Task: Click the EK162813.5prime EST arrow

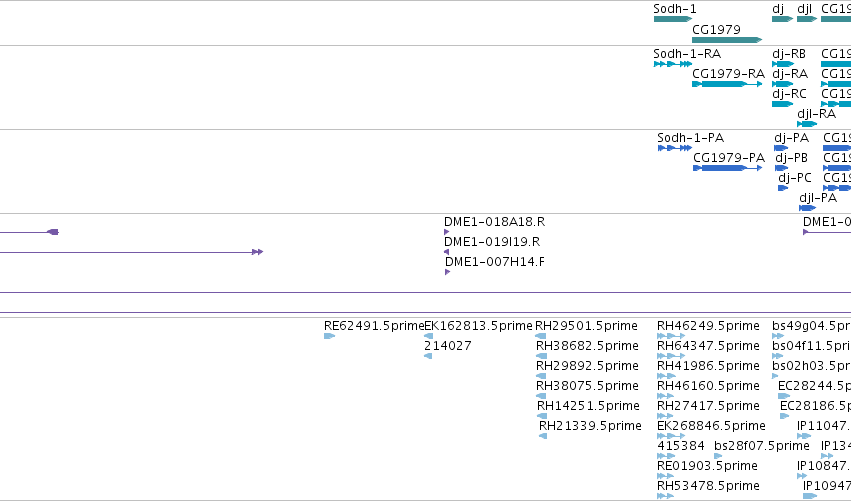Action: click(428, 337)
